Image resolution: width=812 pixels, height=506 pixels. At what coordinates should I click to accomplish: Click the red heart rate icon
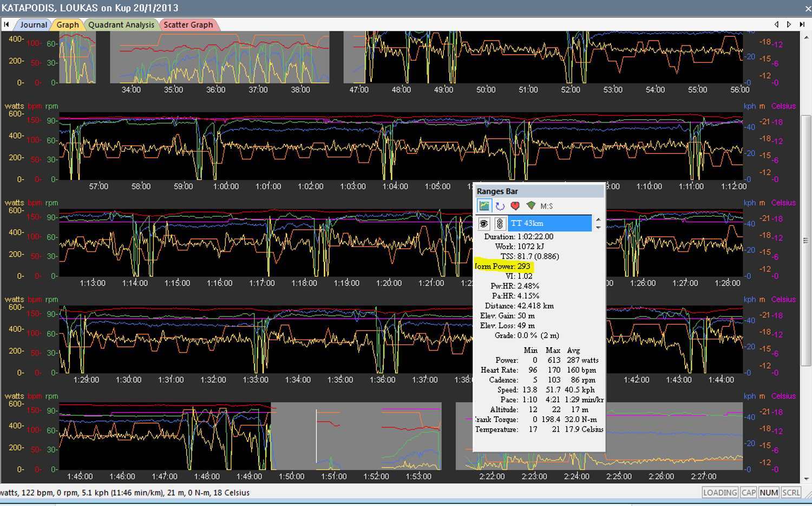(x=515, y=206)
